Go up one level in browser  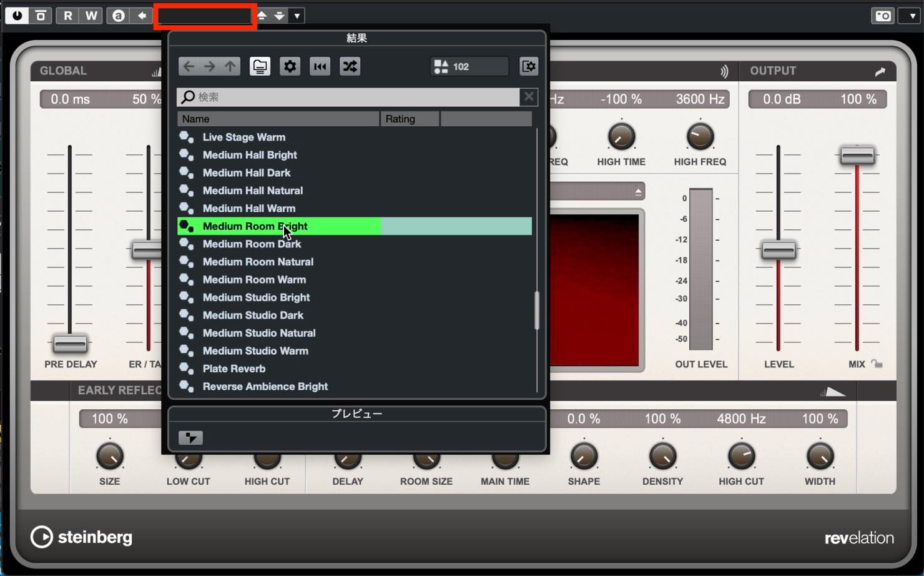pos(230,66)
